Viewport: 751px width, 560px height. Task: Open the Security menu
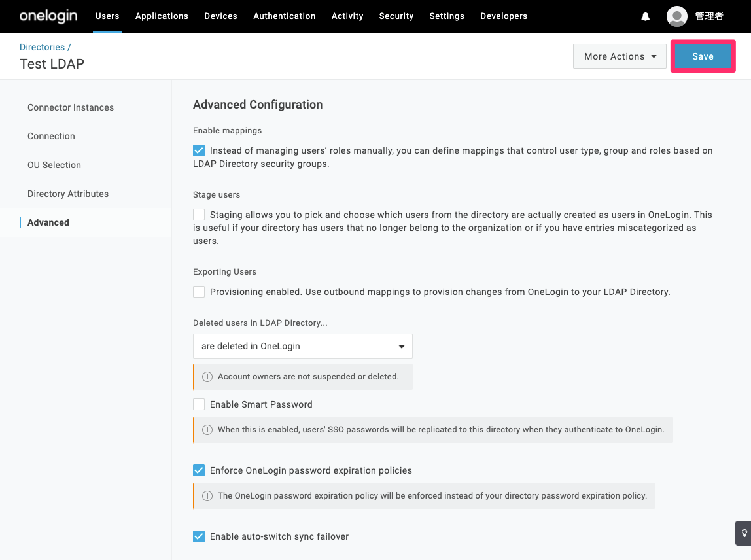(396, 16)
